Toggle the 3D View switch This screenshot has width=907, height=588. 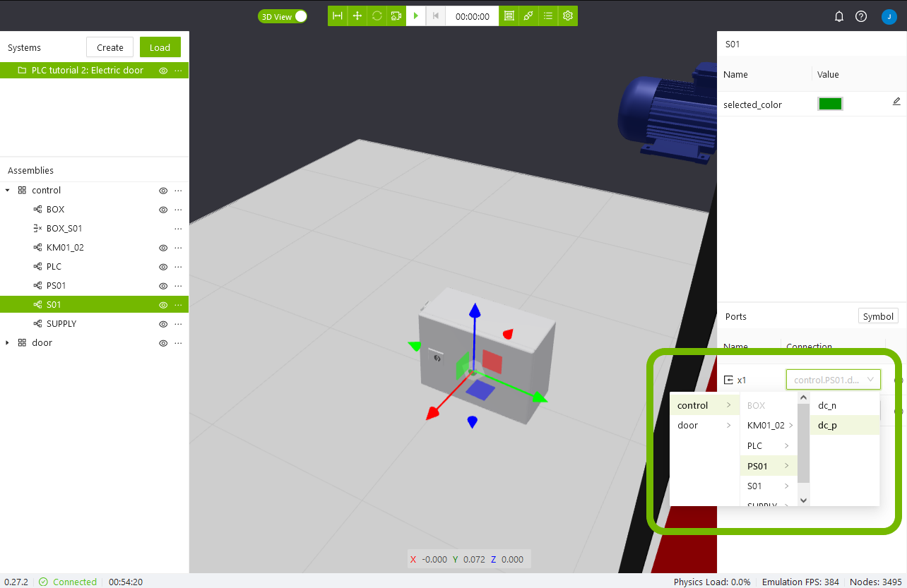click(x=283, y=16)
